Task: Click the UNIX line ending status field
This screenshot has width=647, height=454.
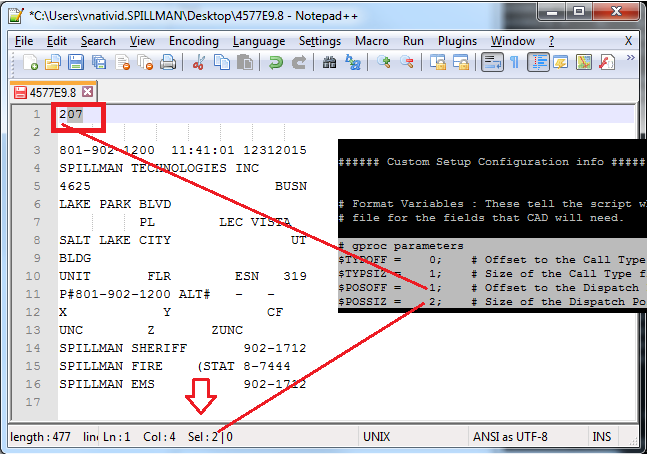Action: (x=376, y=437)
